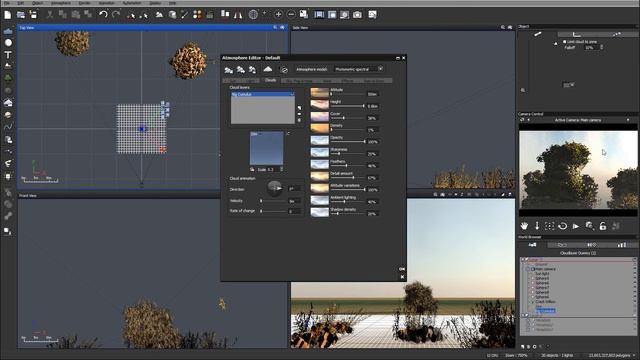Expand the first layer in World Browser tree

[x=522, y=259]
